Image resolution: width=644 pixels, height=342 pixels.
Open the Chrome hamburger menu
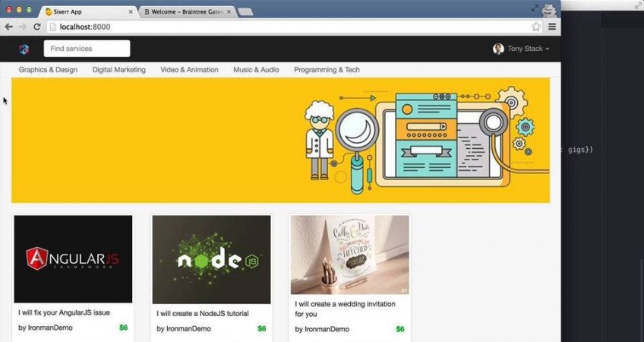point(552,27)
